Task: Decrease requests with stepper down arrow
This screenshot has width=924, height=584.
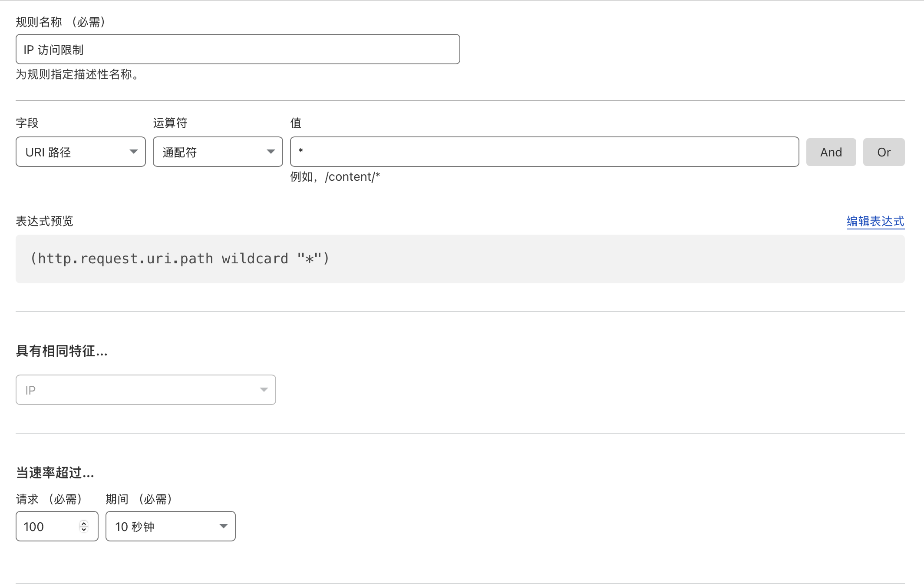Action: (84, 530)
